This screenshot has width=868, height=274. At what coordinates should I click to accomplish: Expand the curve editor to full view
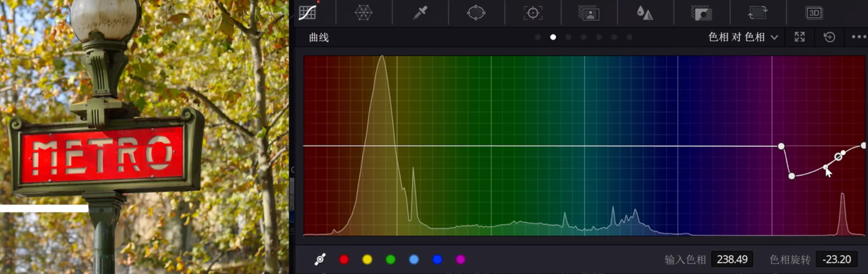tap(800, 37)
